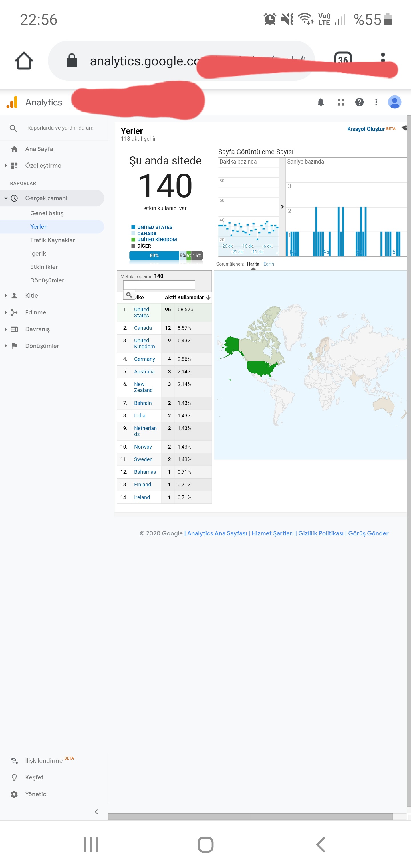Click the table filter search icon
The width and height of the screenshot is (411, 868).
pos(129,295)
